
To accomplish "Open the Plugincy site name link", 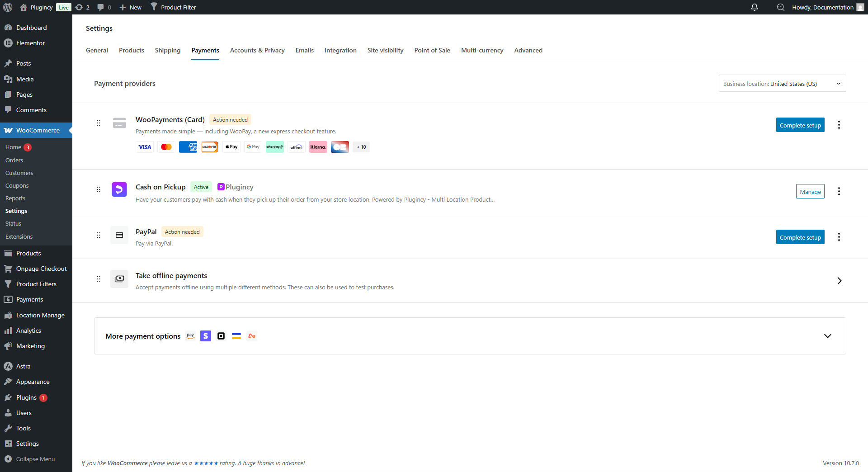I will [x=37, y=7].
